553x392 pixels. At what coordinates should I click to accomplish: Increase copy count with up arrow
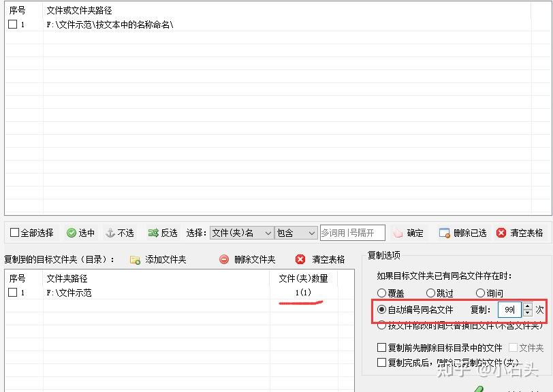[x=528, y=306]
